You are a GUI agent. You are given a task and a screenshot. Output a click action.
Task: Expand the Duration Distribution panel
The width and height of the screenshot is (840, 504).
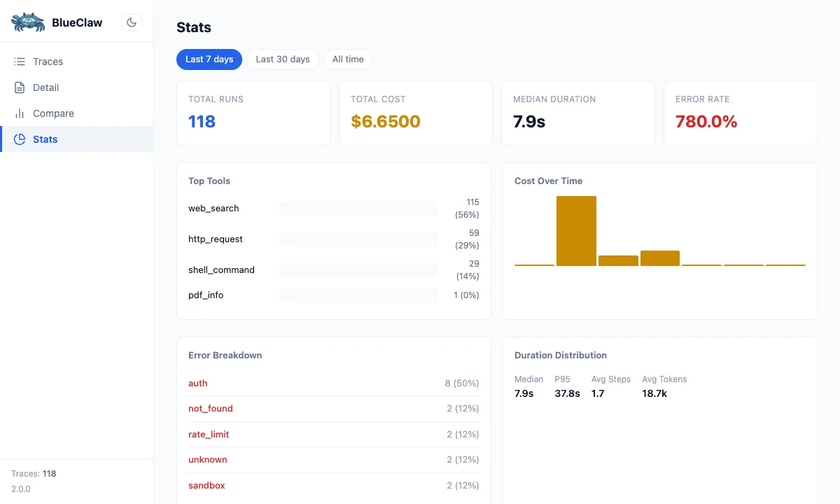pos(560,355)
